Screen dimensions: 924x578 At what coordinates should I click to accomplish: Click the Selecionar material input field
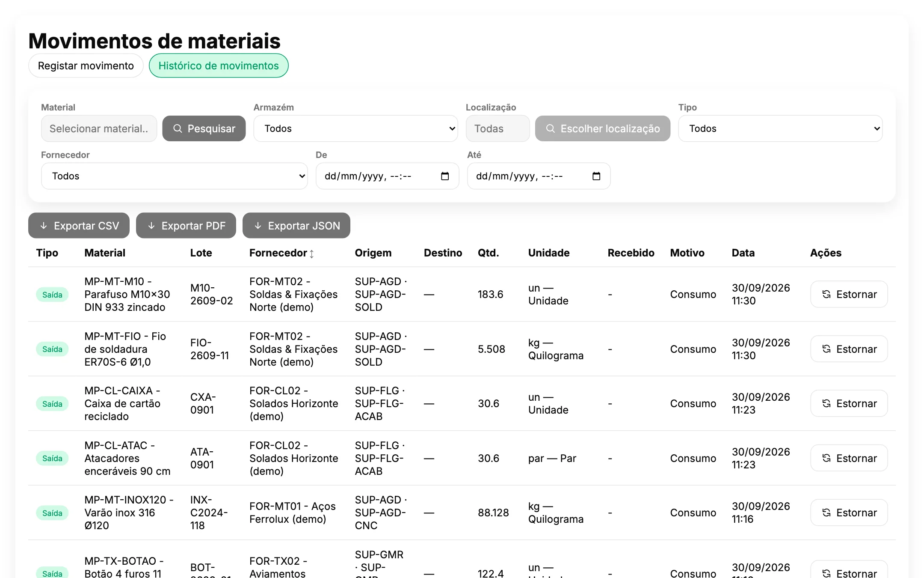pos(99,128)
